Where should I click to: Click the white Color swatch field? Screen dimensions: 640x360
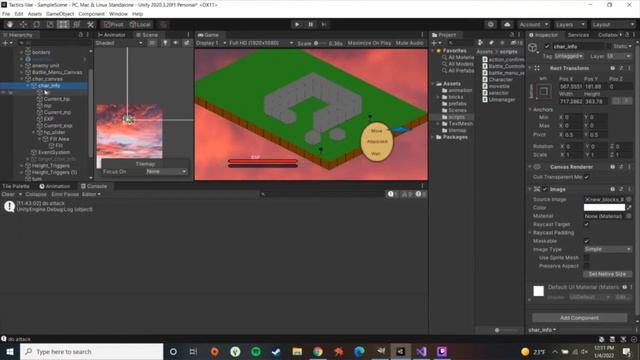pyautogui.click(x=604, y=207)
